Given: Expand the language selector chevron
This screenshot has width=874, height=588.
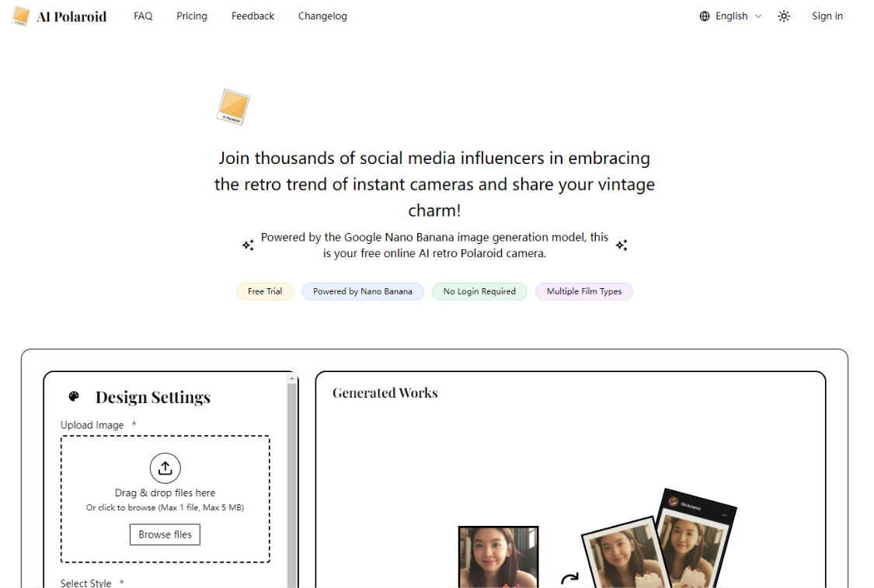Looking at the screenshot, I should click(758, 16).
